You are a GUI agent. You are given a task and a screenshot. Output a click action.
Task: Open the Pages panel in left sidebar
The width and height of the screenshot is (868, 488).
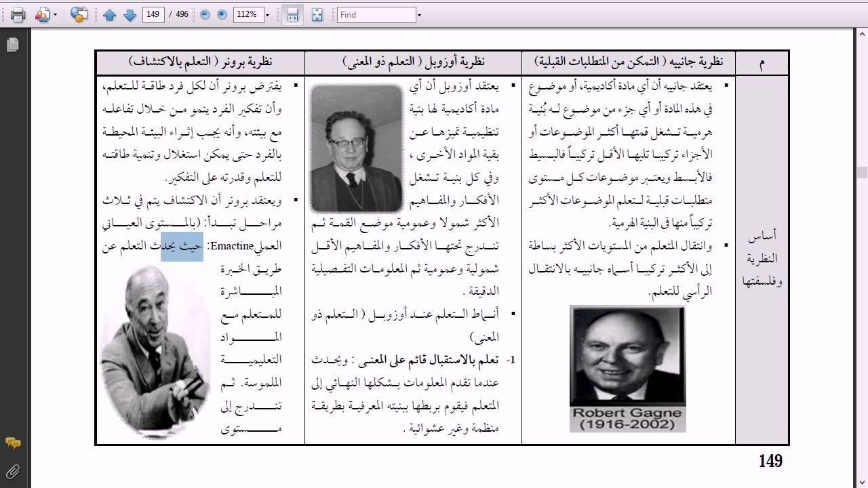tap(12, 45)
